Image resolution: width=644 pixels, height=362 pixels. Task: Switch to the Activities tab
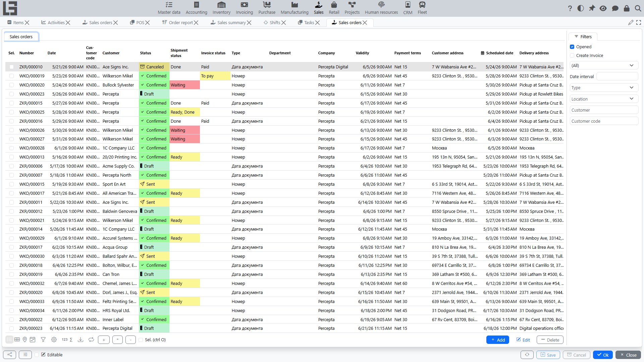point(53,22)
